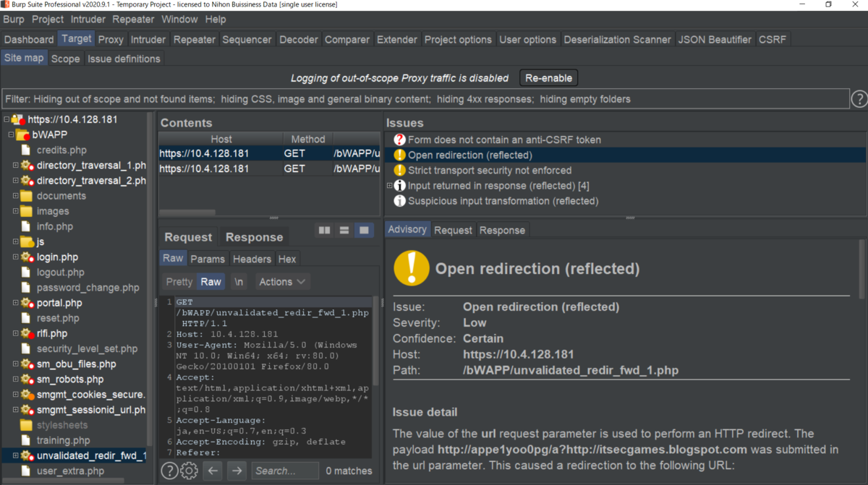Viewport: 868px width, 485px height.
Task: Switch to side-by-side split view layout
Action: 324,230
